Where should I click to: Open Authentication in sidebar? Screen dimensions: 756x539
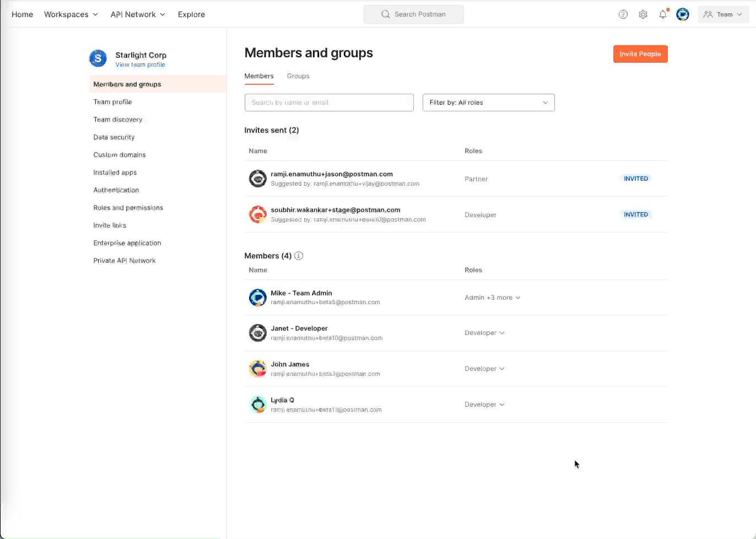[116, 190]
